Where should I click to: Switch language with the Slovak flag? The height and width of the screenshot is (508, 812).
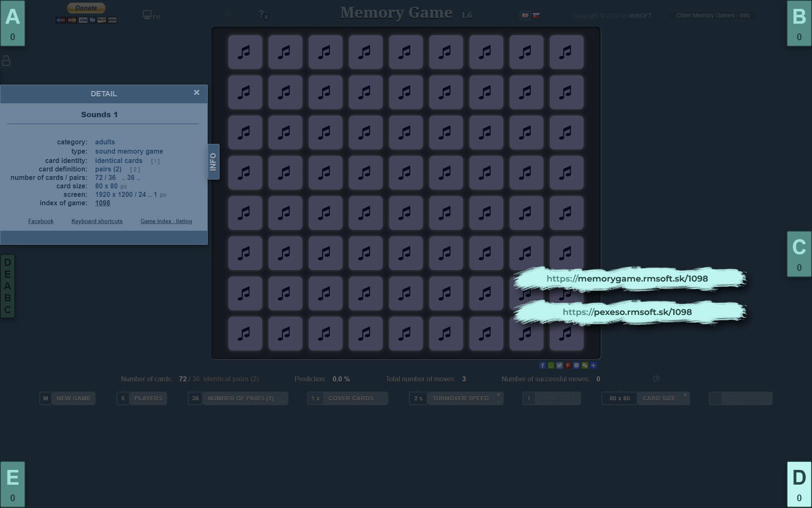tap(536, 15)
